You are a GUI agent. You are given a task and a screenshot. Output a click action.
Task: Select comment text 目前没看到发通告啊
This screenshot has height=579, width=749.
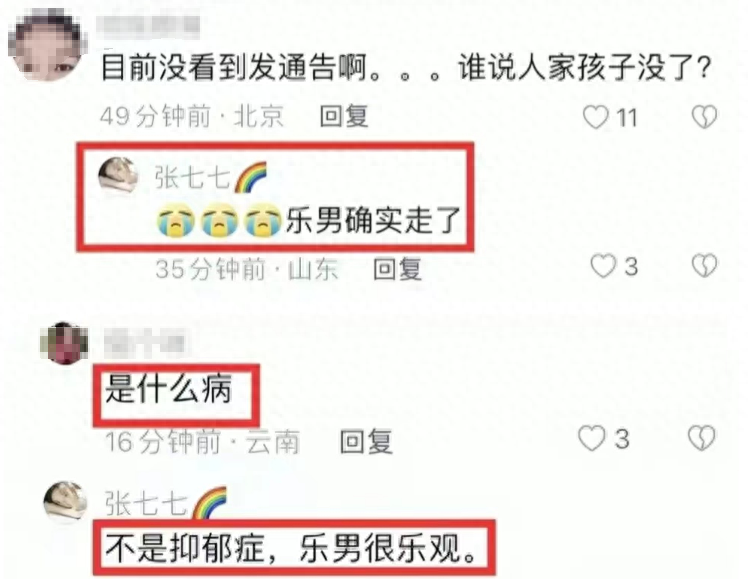pos(234,67)
